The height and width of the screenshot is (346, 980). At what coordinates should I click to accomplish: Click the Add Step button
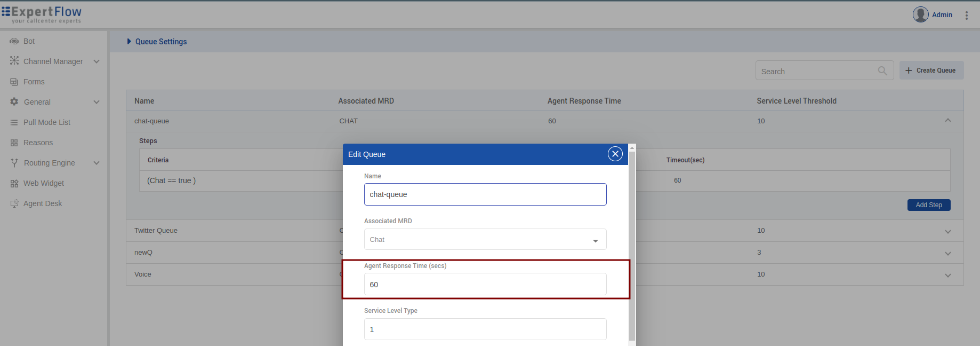pyautogui.click(x=928, y=205)
